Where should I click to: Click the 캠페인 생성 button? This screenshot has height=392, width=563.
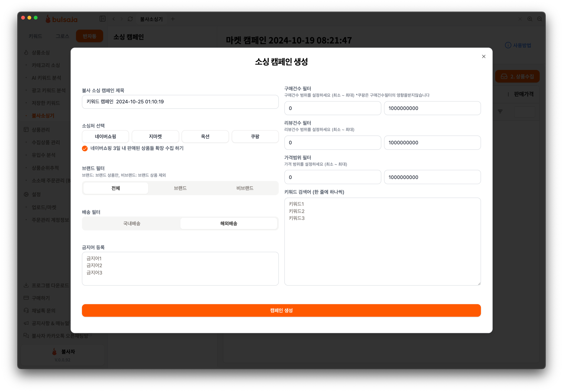click(281, 310)
